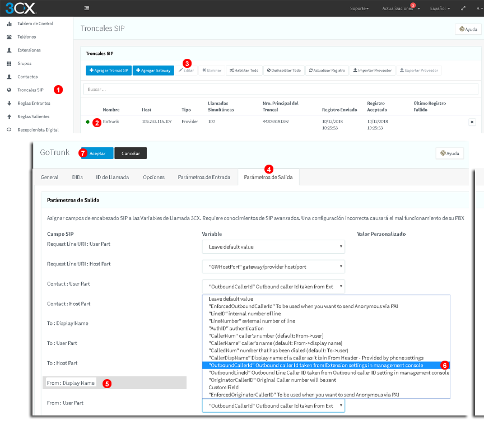Click Habilitar Todo button

pyautogui.click(x=244, y=71)
